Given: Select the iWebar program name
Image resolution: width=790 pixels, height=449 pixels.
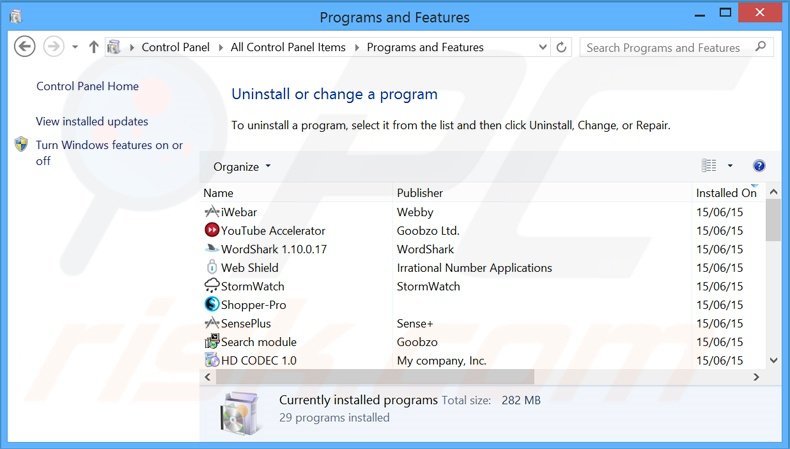Looking at the screenshot, I should click(x=239, y=212).
